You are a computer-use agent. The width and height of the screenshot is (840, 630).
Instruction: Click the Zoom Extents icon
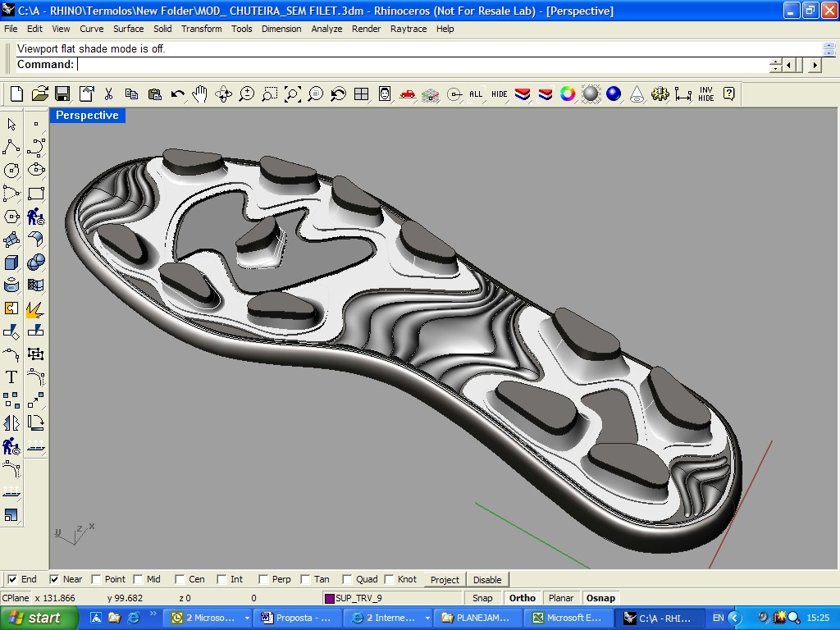[x=293, y=94]
